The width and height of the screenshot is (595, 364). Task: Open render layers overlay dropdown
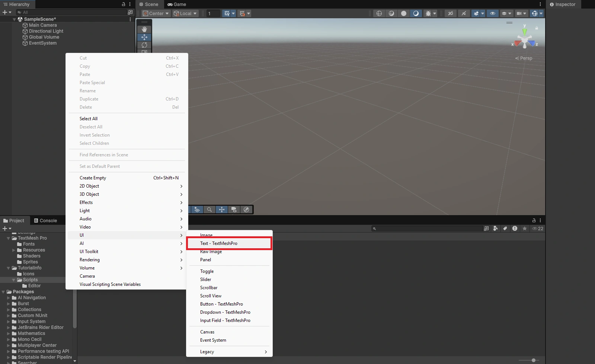pyautogui.click(x=507, y=13)
